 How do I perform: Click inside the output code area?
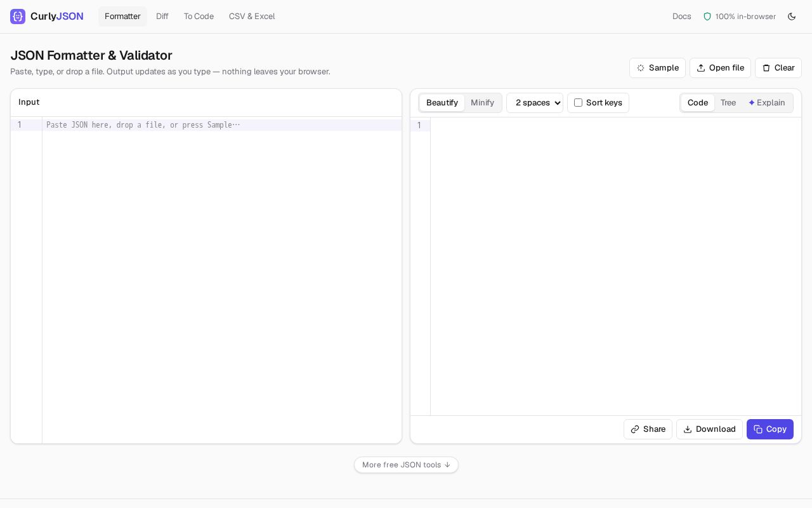(615, 267)
